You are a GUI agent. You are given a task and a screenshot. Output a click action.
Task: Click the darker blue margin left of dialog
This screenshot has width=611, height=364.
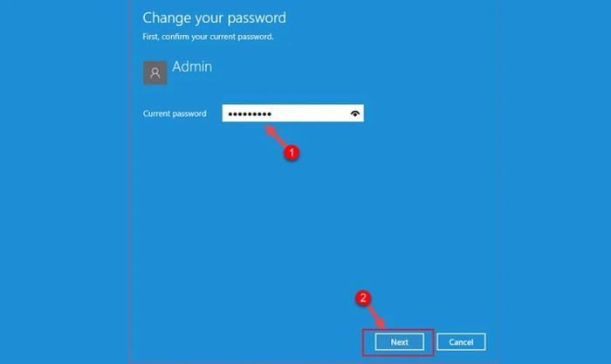(65, 182)
